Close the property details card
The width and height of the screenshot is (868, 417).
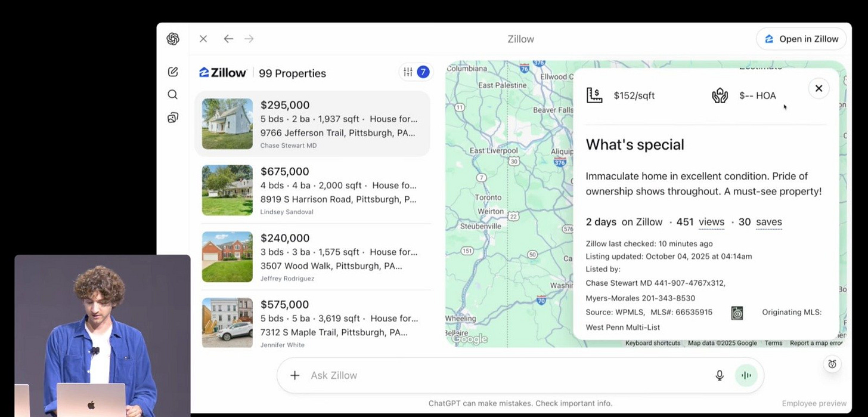[819, 88]
